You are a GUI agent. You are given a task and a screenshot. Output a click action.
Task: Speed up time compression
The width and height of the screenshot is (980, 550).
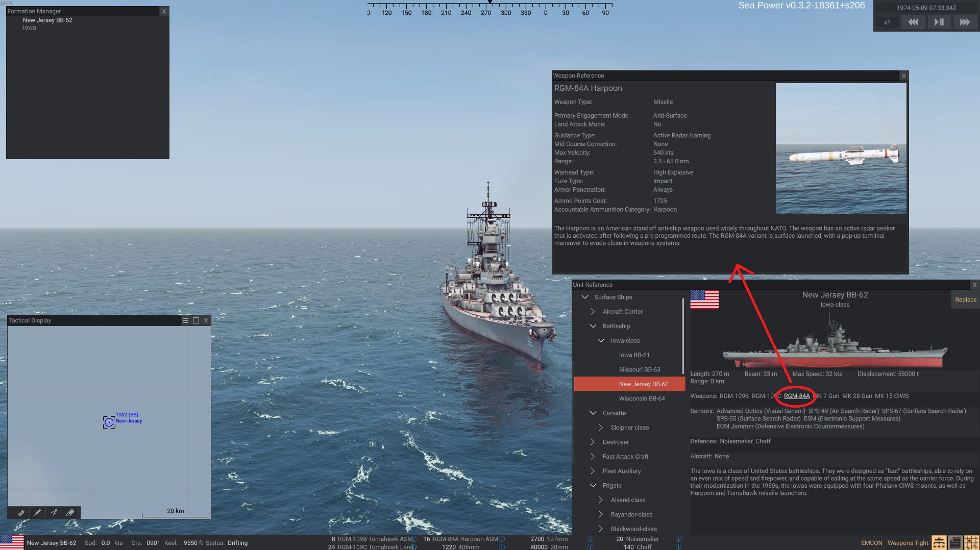pyautogui.click(x=965, y=22)
